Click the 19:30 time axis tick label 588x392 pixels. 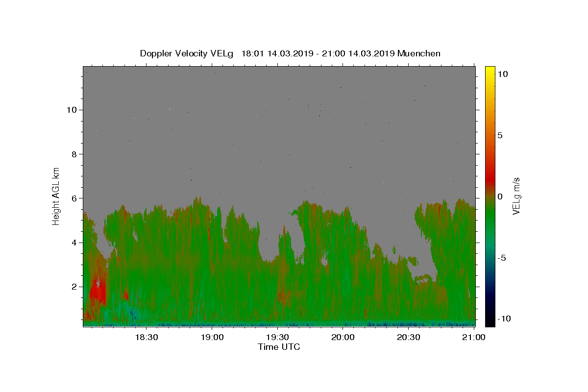point(278,337)
